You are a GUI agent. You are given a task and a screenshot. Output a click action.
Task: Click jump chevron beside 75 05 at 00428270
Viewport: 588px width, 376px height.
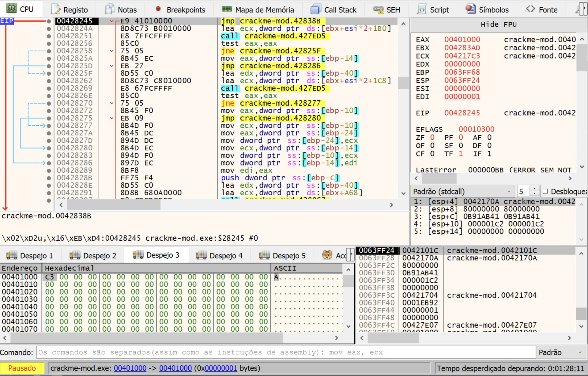(x=112, y=103)
